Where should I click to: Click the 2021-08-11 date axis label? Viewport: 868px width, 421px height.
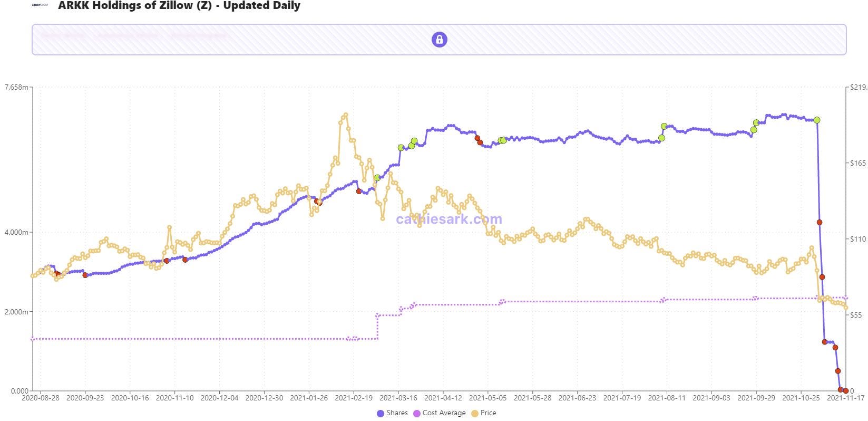click(667, 398)
